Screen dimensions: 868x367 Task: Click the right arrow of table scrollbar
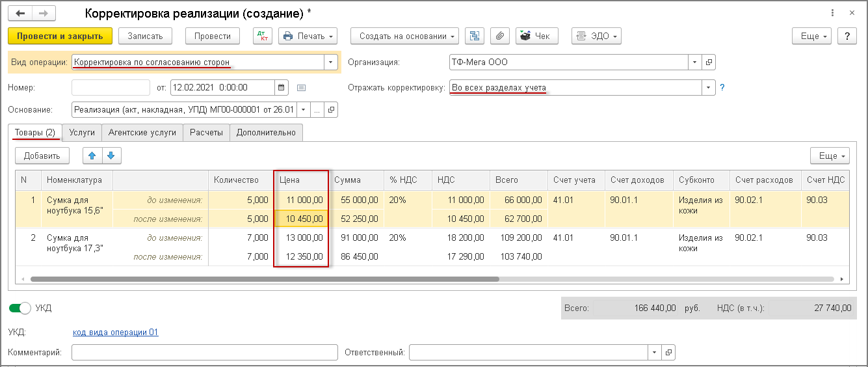coord(841,279)
